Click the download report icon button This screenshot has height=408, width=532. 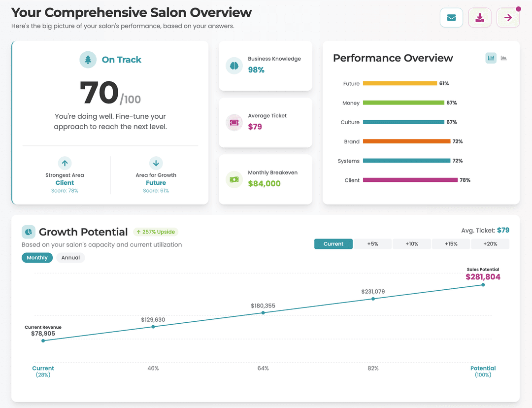(480, 18)
